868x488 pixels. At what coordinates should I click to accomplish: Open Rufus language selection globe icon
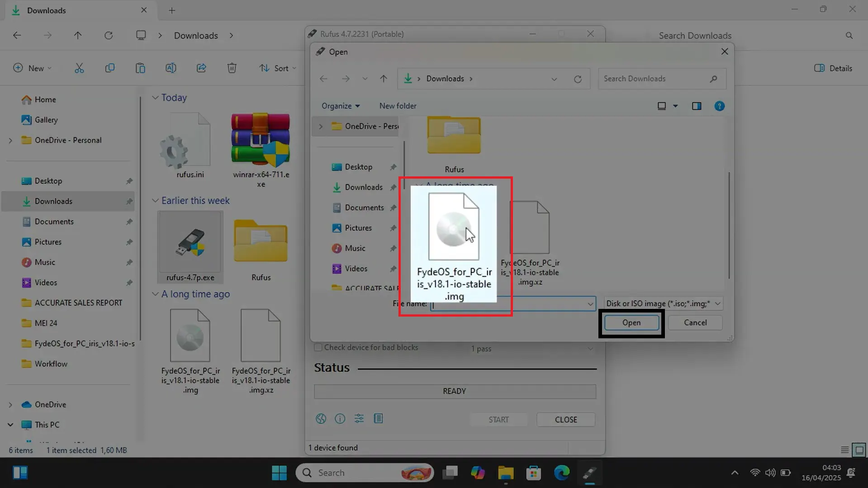(321, 419)
